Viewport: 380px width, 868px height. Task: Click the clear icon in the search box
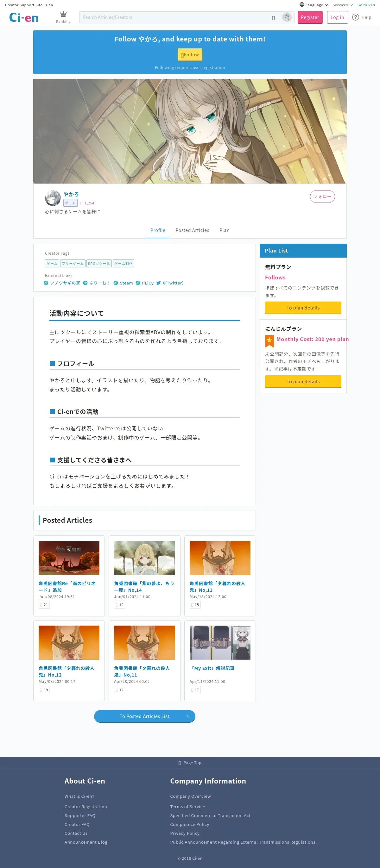point(273,18)
